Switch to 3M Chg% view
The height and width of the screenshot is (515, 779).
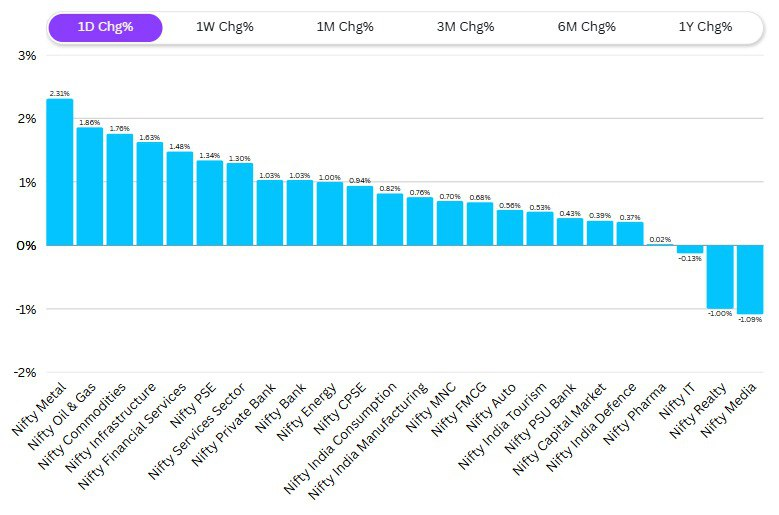[466, 27]
